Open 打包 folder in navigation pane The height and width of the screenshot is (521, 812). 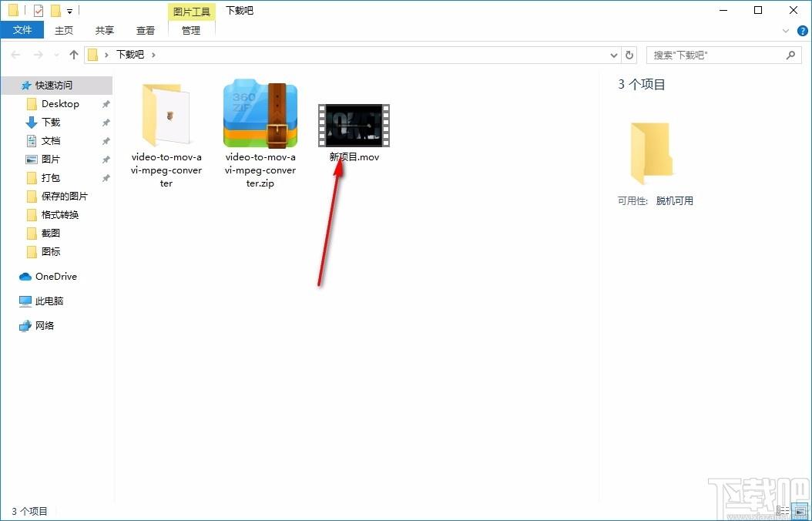tap(50, 178)
